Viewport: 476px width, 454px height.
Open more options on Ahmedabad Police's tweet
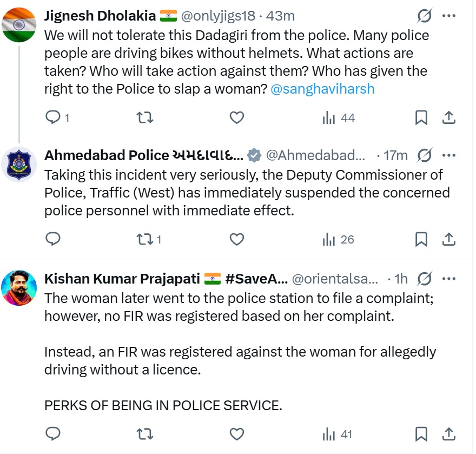click(449, 155)
